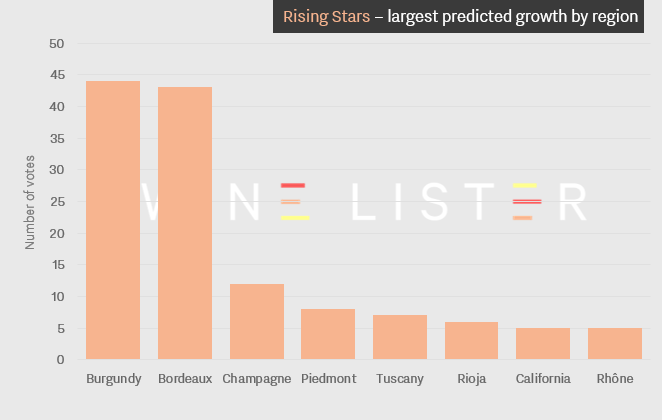
Task: Click the Bordeaux axis label
Action: [x=185, y=379]
